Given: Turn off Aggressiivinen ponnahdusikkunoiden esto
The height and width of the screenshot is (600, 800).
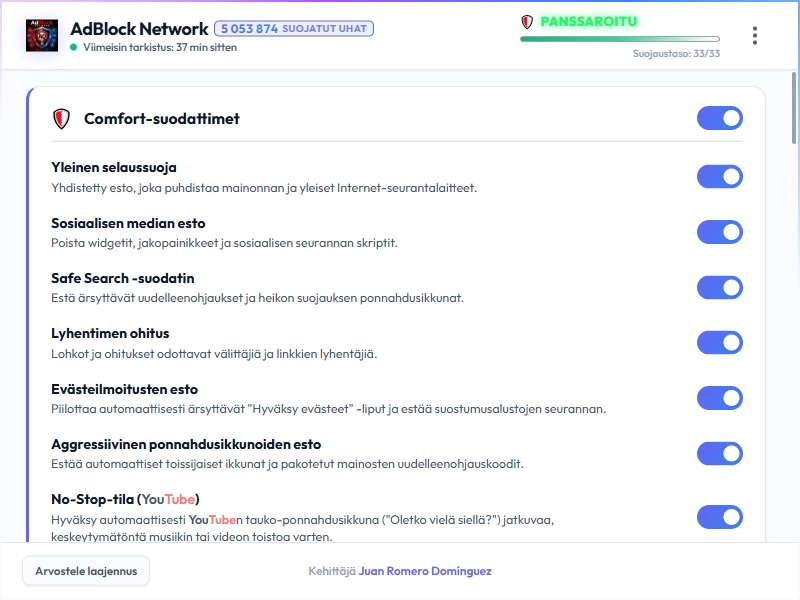Looking at the screenshot, I should tap(719, 454).
